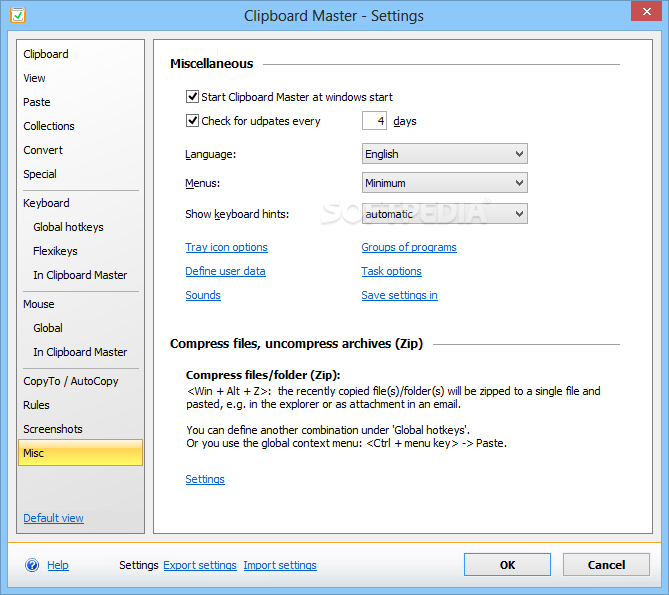
Task: Select In Clipboard Master under Keyboard
Action: pyautogui.click(x=80, y=275)
